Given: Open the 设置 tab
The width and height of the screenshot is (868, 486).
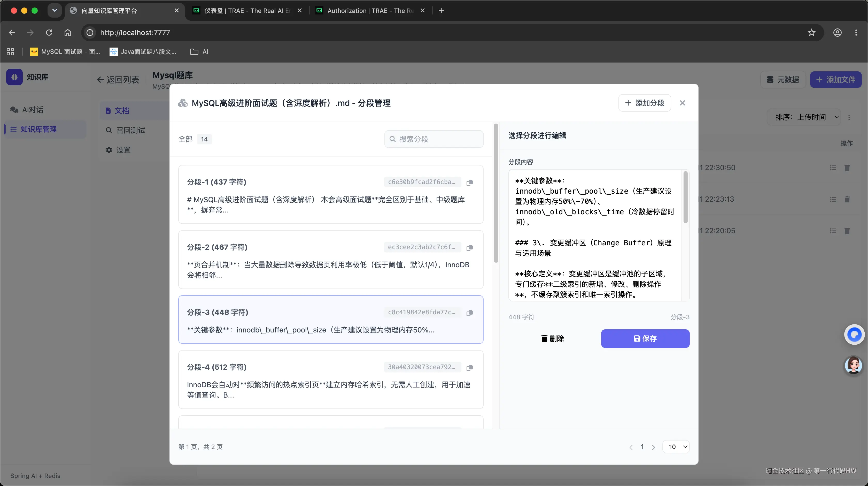Looking at the screenshot, I should pos(118,150).
